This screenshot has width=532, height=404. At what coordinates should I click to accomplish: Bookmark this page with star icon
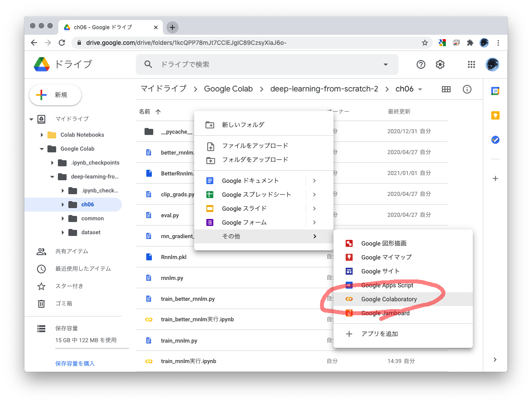click(x=425, y=43)
